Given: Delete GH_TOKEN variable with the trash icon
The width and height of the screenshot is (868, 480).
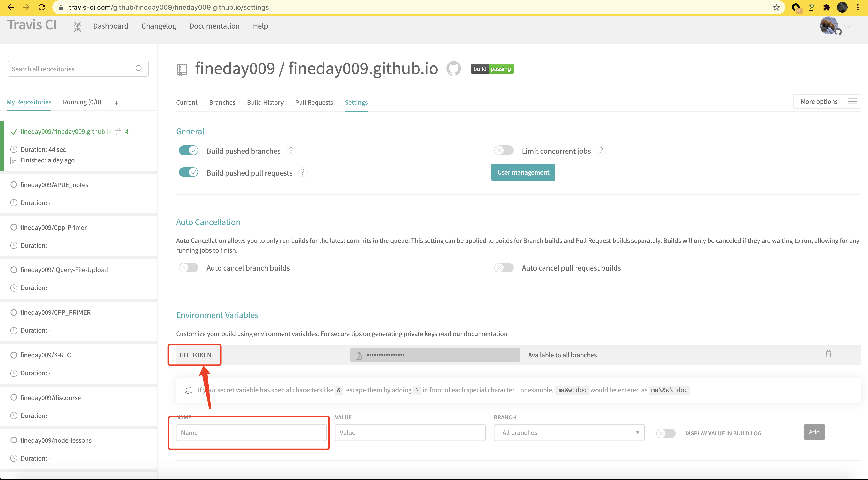Looking at the screenshot, I should click(828, 354).
